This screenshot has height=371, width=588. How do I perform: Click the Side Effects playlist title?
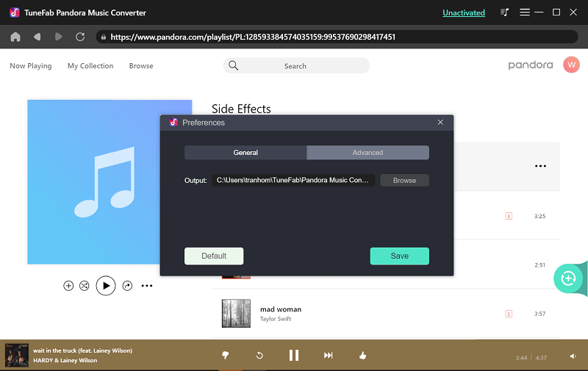coord(241,109)
